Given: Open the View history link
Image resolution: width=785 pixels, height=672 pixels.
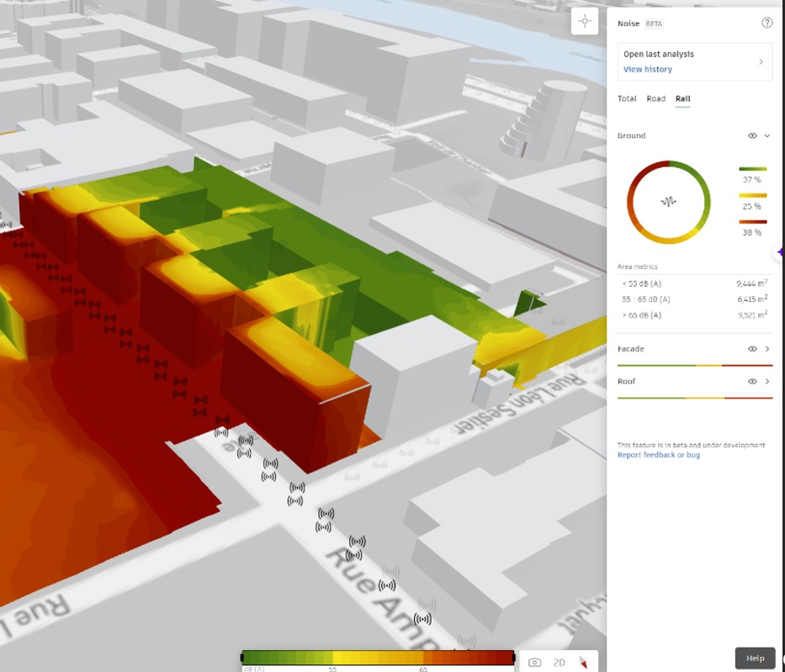Looking at the screenshot, I should 647,69.
